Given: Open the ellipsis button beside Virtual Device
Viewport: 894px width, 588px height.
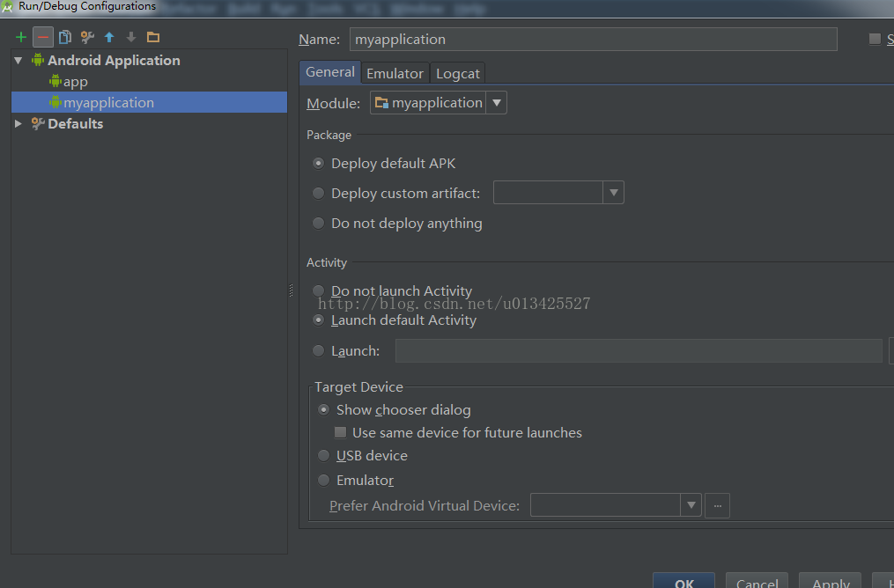Looking at the screenshot, I should click(717, 505).
